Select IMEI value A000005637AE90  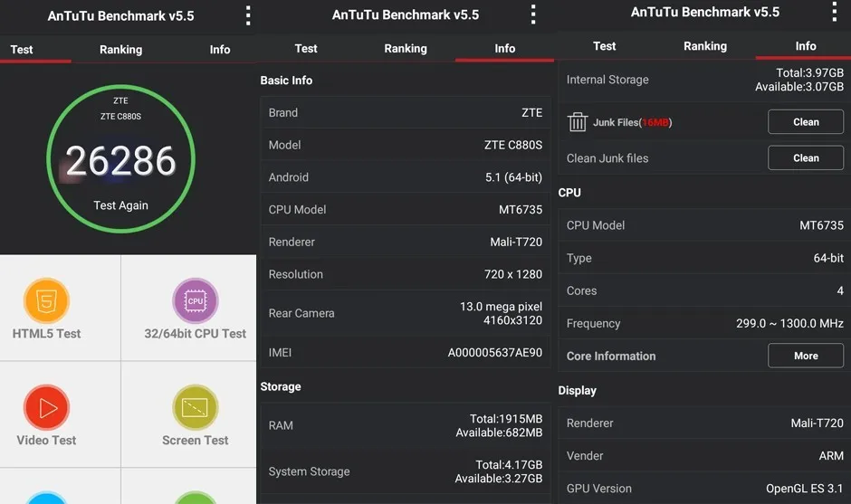click(x=495, y=353)
